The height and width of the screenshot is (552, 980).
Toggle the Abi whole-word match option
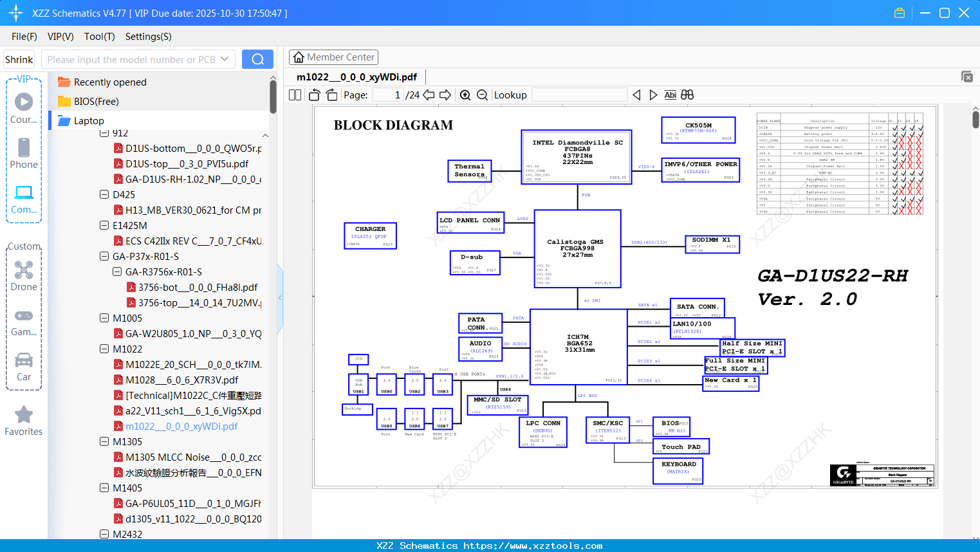coord(670,95)
